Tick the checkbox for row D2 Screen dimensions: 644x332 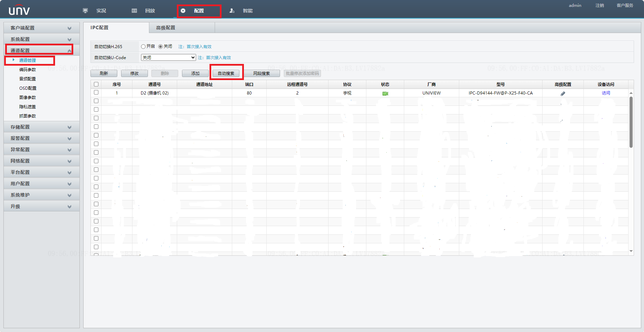tap(96, 92)
